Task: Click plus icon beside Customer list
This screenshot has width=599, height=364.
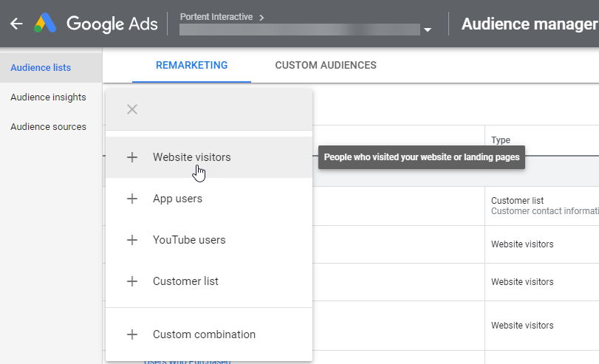Action: click(132, 281)
